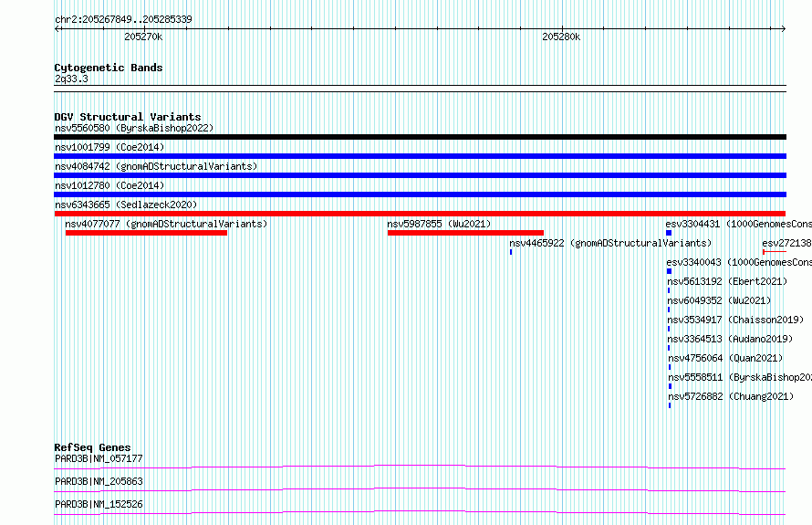Open the nsv4756064 (Quan2021) label

[725, 358]
